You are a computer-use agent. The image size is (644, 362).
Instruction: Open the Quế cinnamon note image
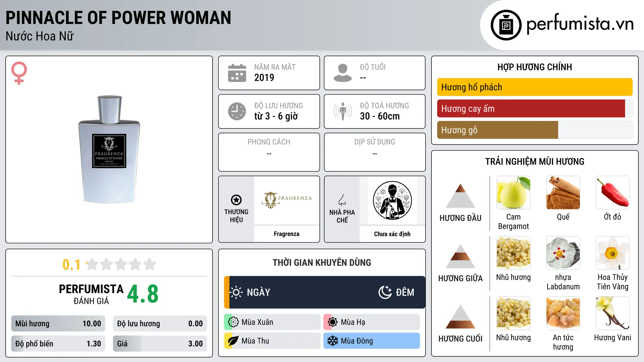pos(563,193)
